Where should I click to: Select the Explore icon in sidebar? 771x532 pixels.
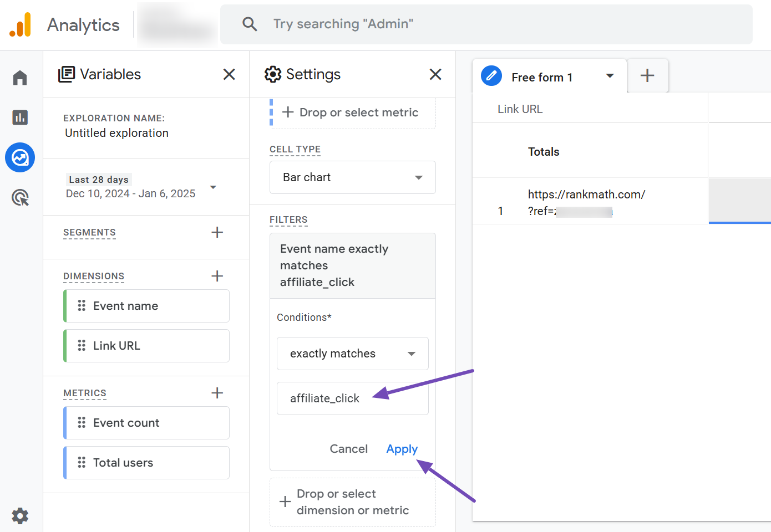point(20,158)
